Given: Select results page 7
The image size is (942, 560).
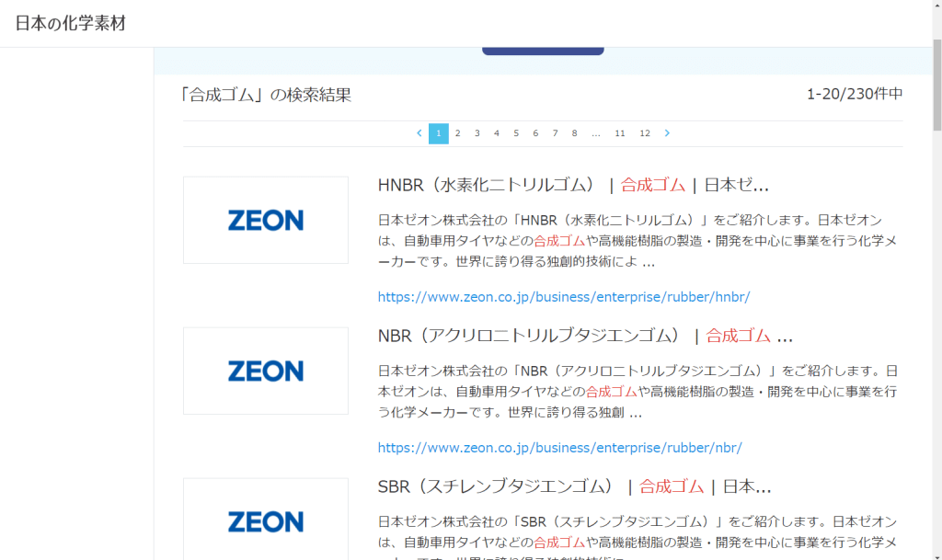Looking at the screenshot, I should point(555,133).
